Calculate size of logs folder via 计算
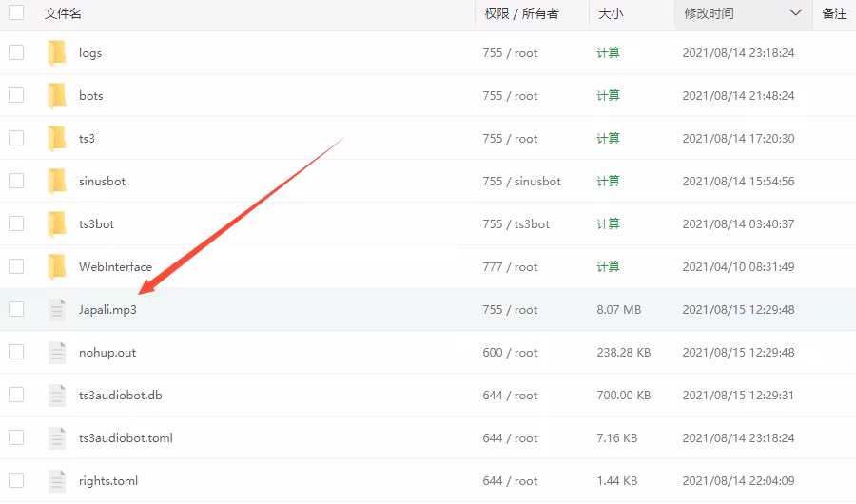This screenshot has height=504, width=856. (608, 53)
